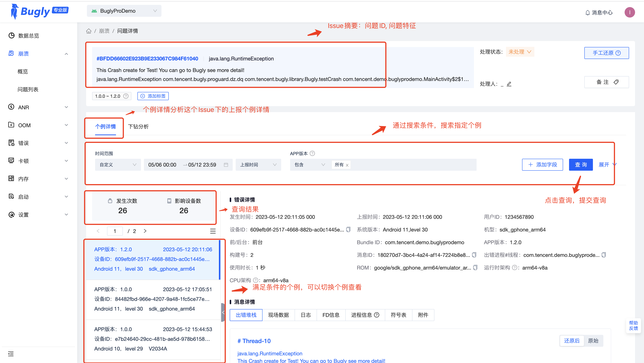Collapse the 崩溃 sidebar section
This screenshot has height=363, width=644.
(x=66, y=54)
